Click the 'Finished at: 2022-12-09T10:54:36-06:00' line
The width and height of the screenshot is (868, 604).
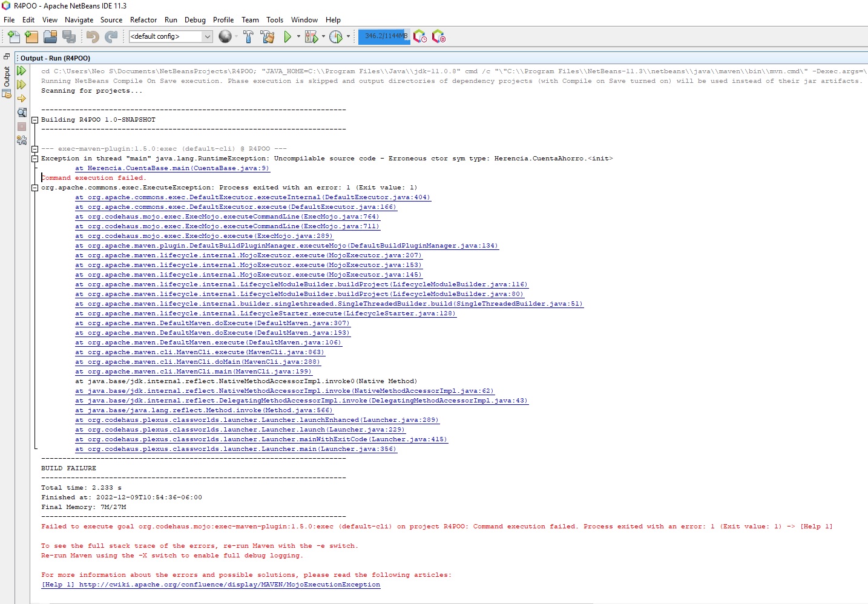click(122, 497)
